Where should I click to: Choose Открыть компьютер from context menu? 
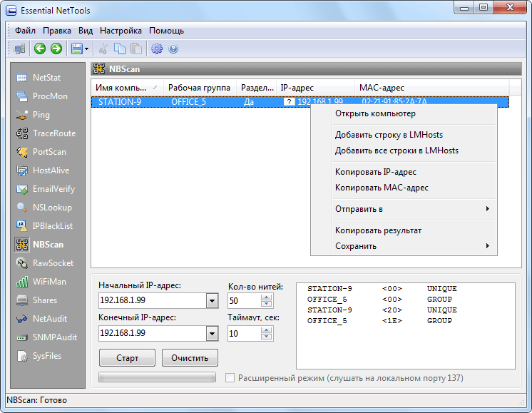click(x=404, y=113)
